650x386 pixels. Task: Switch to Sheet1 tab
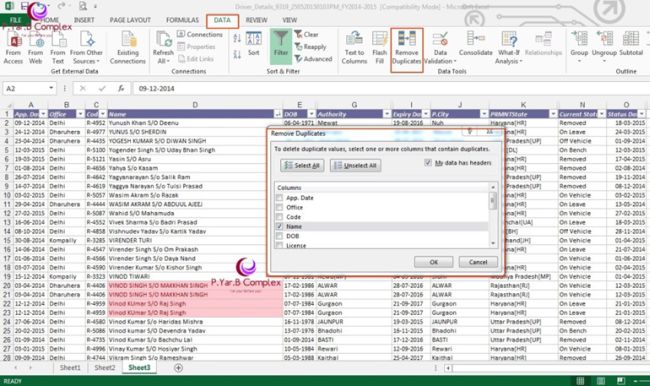tap(70, 368)
